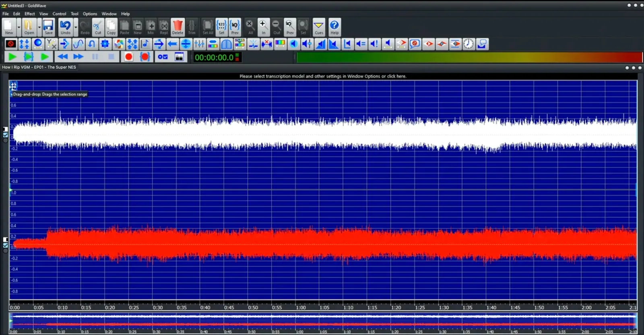The height and width of the screenshot is (335, 644).
Task: Start recording with the red record button
Action: tap(129, 57)
